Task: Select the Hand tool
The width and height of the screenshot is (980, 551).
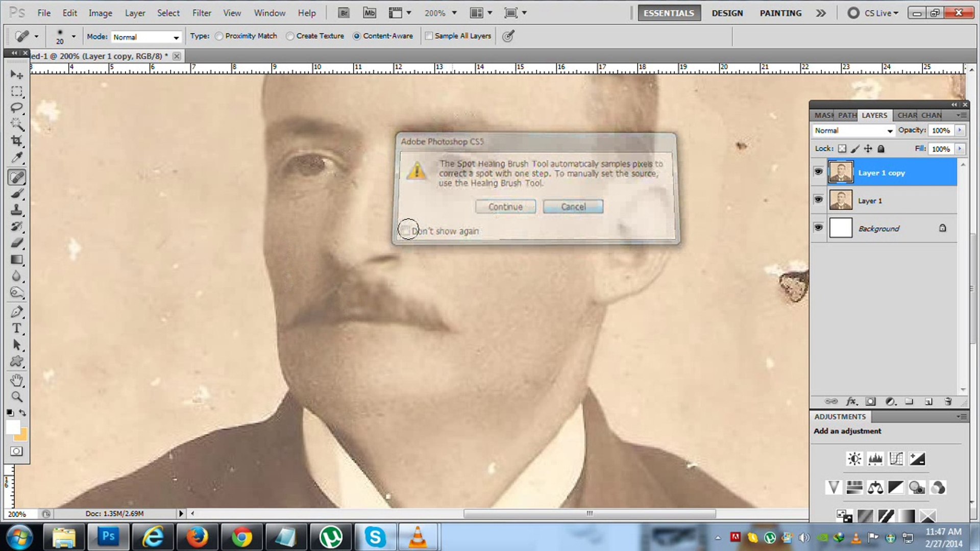Action: (x=17, y=380)
